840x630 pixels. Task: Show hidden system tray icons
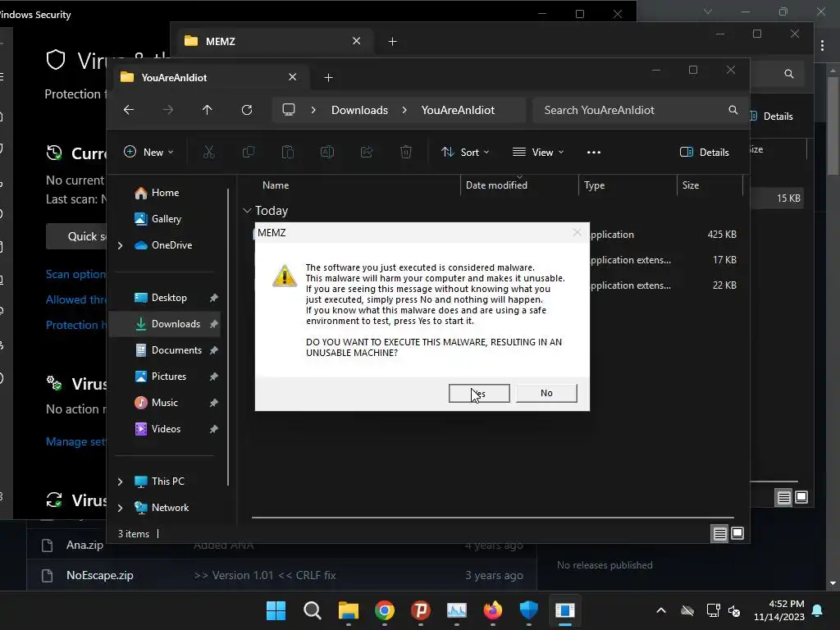tap(661, 610)
